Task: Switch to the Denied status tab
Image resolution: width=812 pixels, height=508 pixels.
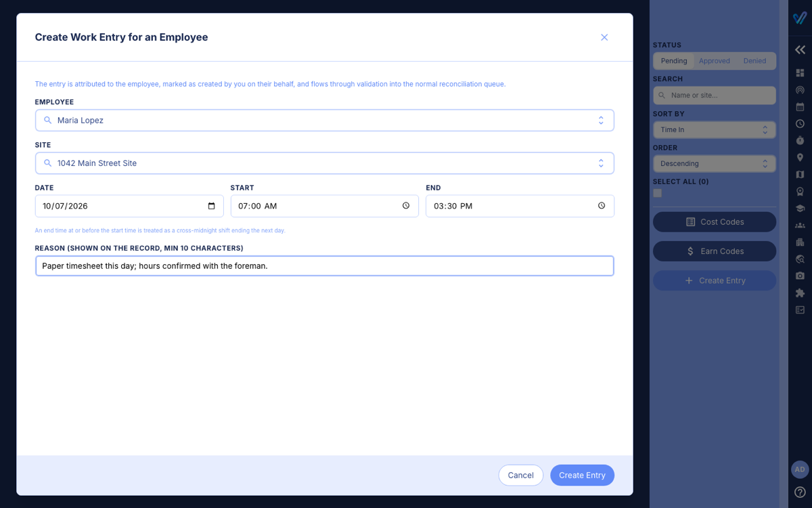Action: click(x=754, y=61)
